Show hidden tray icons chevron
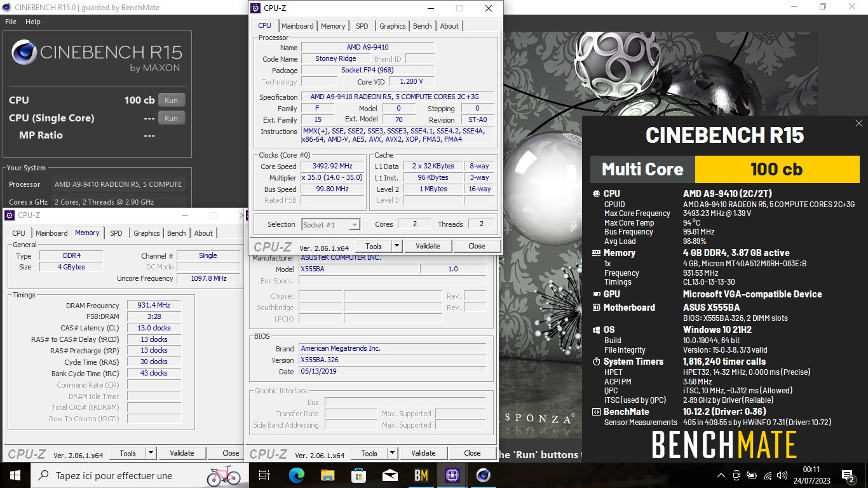The height and width of the screenshot is (488, 868). [721, 475]
